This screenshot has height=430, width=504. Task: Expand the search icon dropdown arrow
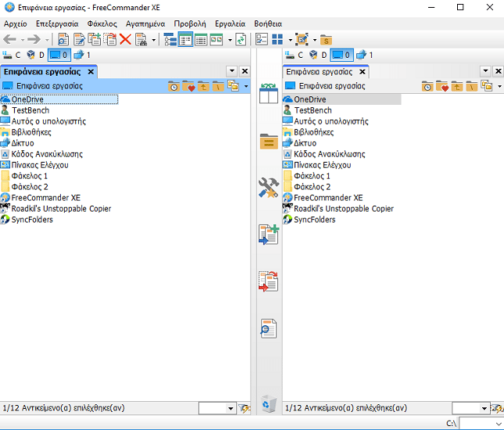[154, 40]
